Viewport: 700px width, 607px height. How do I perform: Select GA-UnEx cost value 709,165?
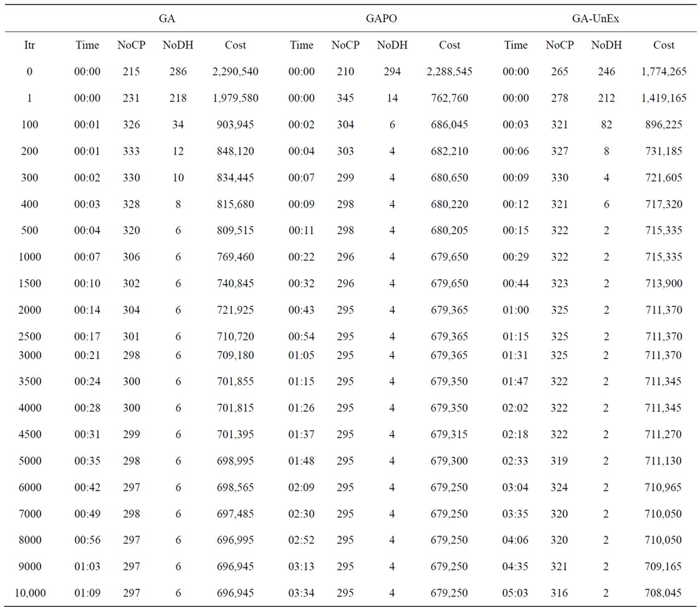tap(664, 566)
